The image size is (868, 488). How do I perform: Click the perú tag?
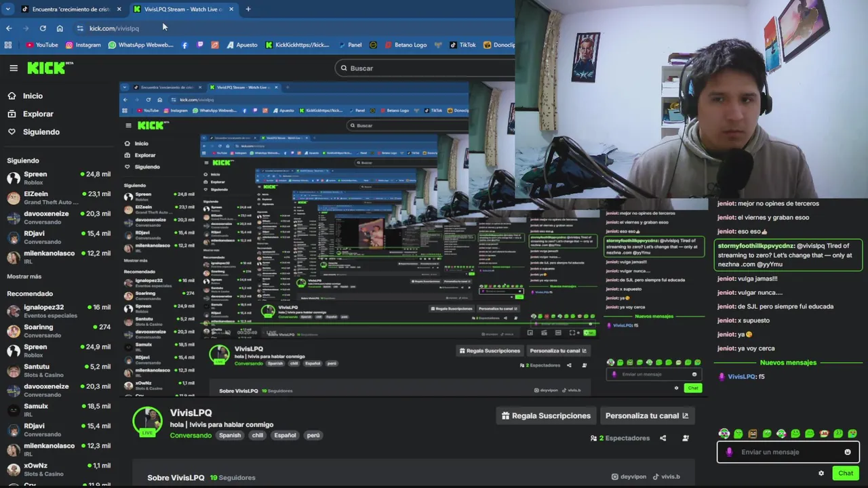(313, 435)
